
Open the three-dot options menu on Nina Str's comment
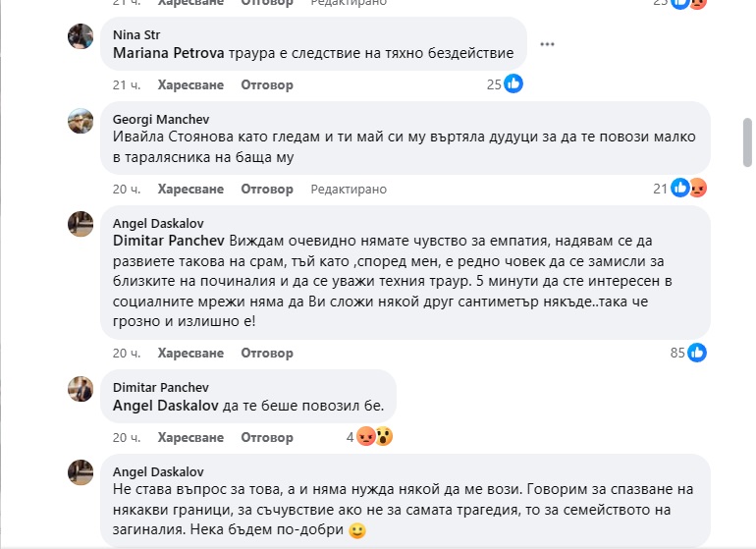click(547, 43)
